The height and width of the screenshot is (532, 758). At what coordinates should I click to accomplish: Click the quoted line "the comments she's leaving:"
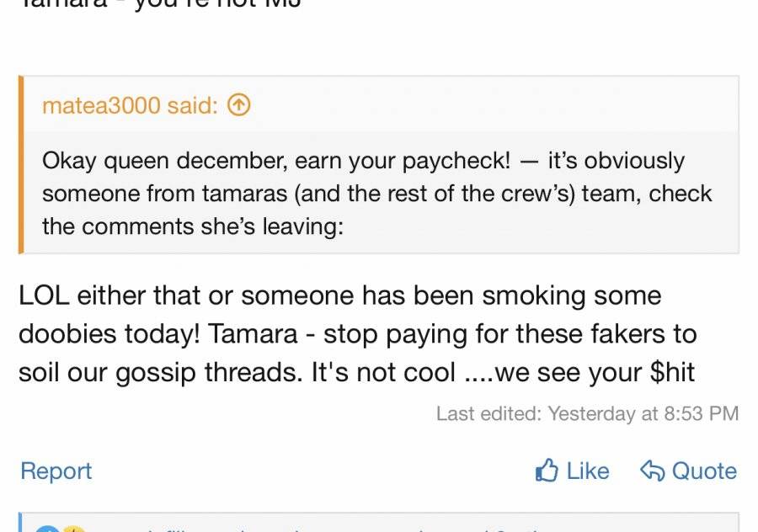[193, 226]
